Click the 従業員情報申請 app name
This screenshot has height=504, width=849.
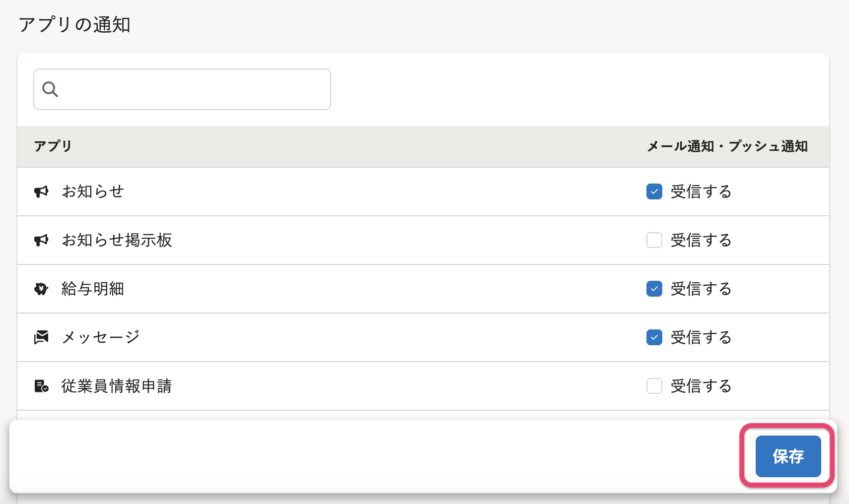(117, 386)
